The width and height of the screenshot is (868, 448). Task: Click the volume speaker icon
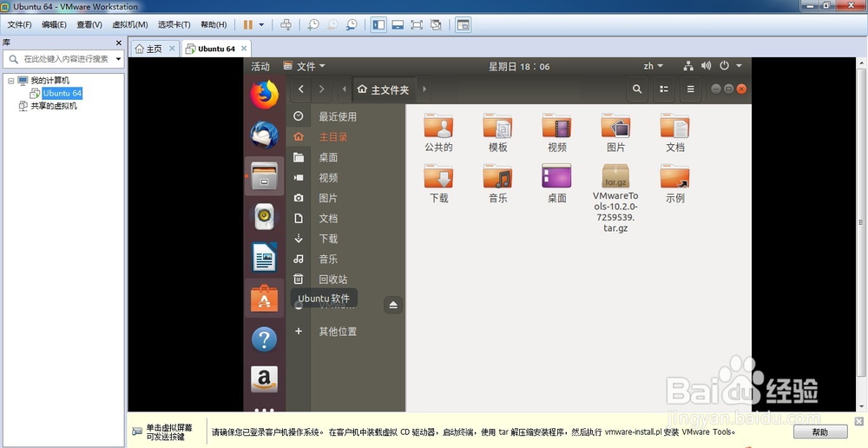coord(706,66)
